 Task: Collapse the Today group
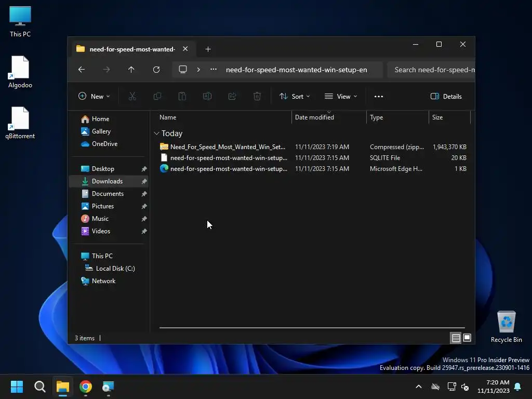tap(156, 134)
